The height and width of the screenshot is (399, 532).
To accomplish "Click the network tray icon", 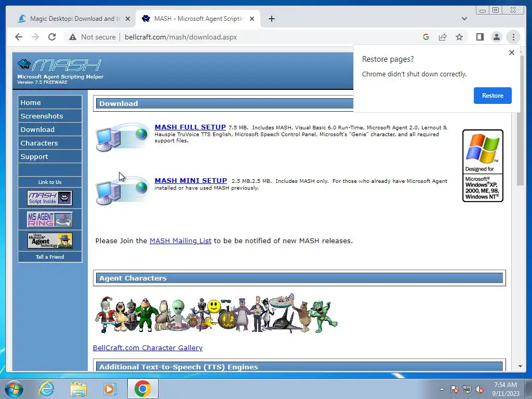I will pyautogui.click(x=467, y=389).
